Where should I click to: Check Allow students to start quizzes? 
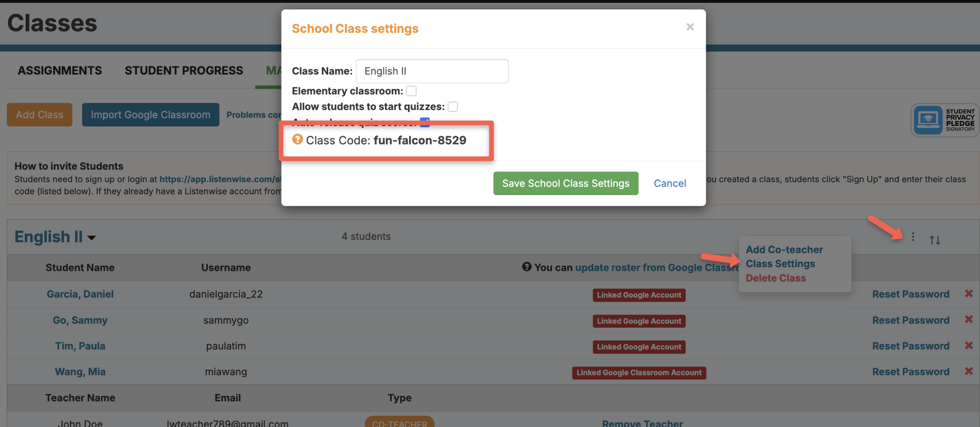(x=453, y=106)
